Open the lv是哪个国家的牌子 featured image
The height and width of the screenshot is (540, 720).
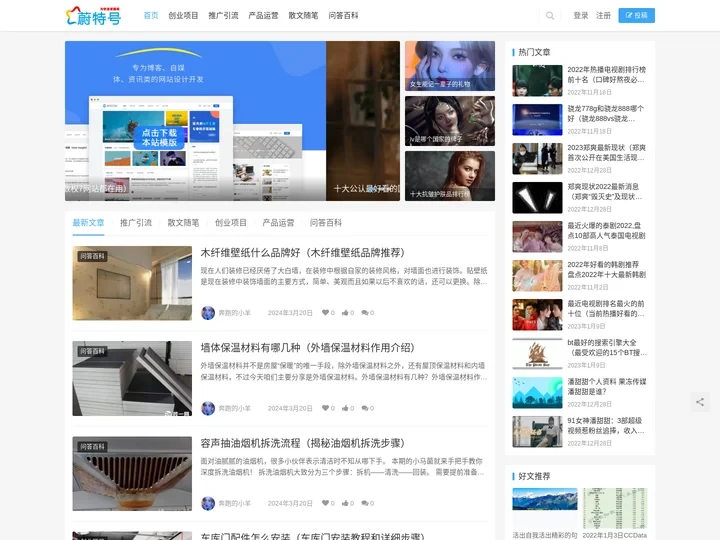(x=450, y=121)
